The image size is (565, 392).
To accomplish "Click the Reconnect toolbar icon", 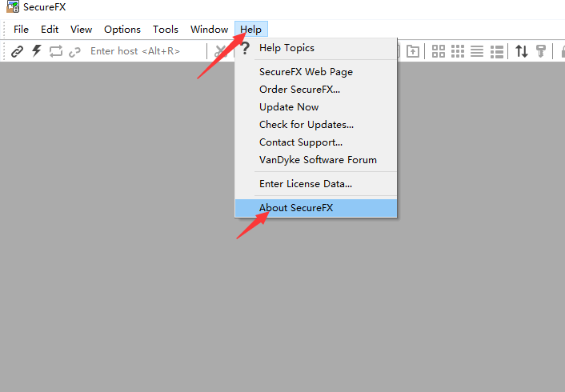I will coord(56,51).
